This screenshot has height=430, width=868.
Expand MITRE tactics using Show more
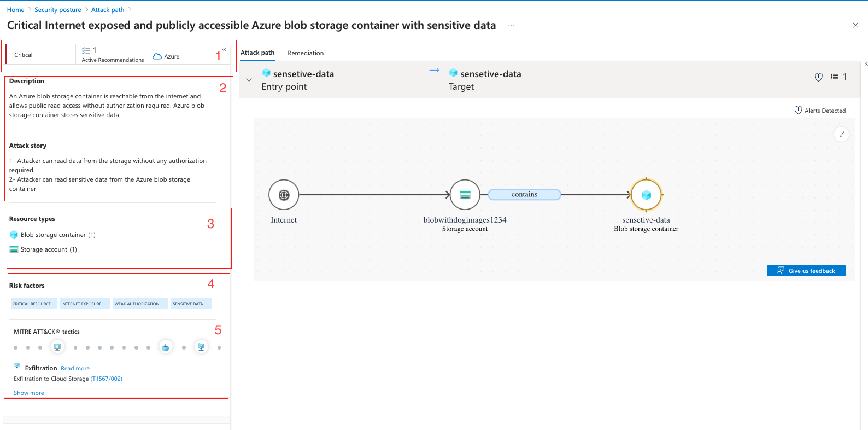pyautogui.click(x=28, y=392)
